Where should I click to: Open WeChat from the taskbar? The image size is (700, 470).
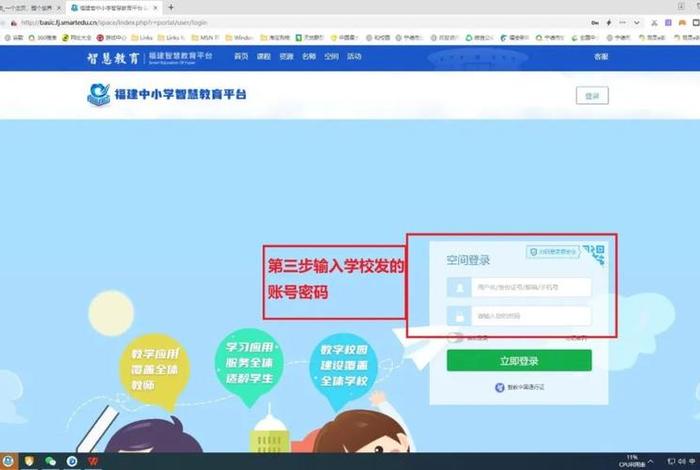pos(50,461)
